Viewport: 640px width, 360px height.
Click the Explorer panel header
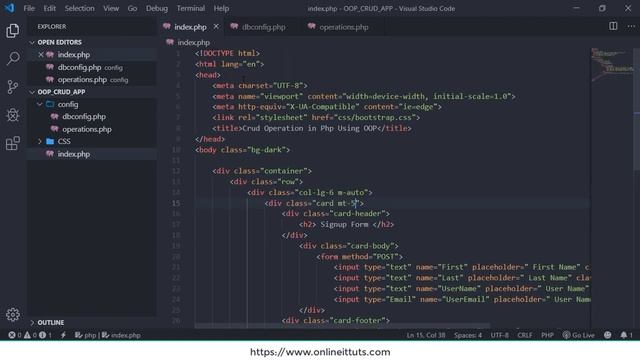pyautogui.click(x=52, y=27)
